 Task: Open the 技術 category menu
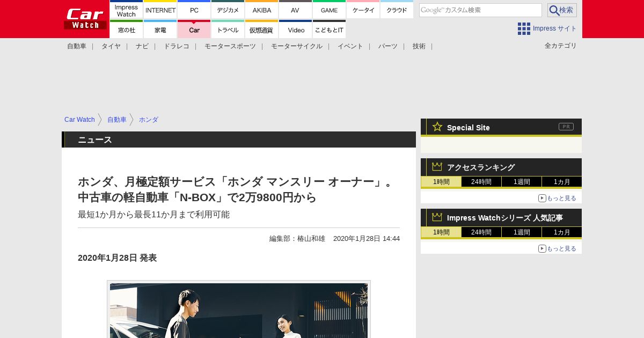click(x=419, y=46)
